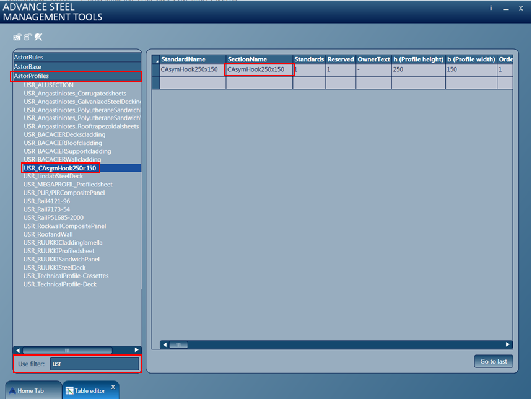The image size is (532, 399).
Task: Click the 'h (Profile height)' column header
Action: pyautogui.click(x=418, y=59)
